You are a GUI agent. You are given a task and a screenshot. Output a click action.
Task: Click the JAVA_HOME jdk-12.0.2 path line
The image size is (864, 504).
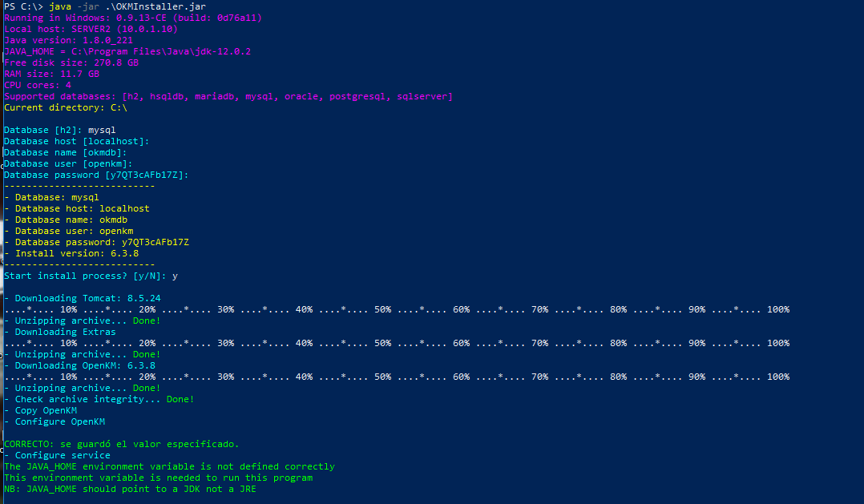[127, 51]
